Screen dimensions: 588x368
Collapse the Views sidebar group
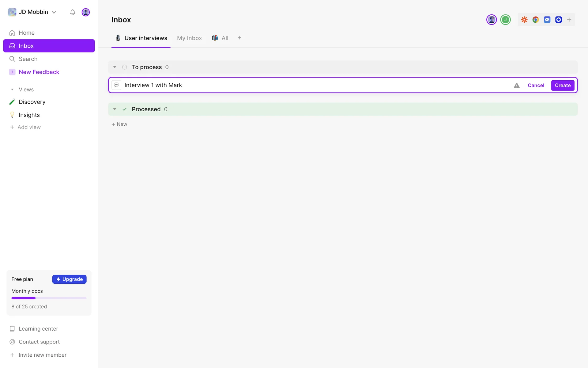coord(12,90)
